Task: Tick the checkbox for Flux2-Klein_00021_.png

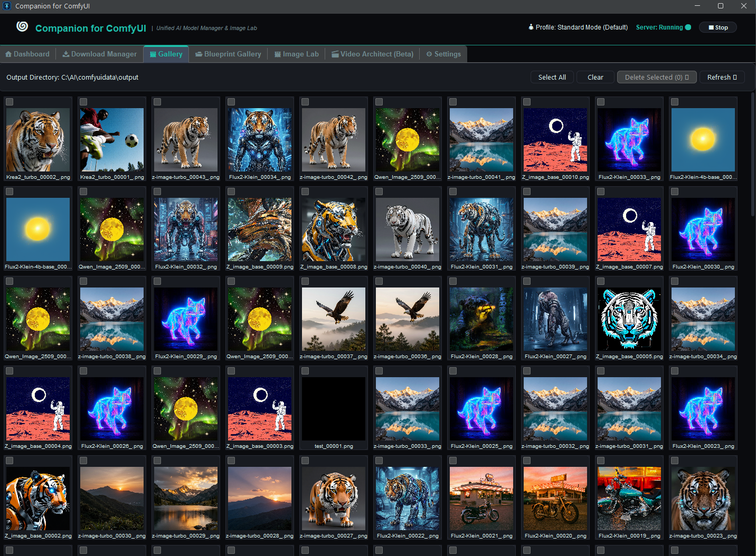Action: coord(453,461)
